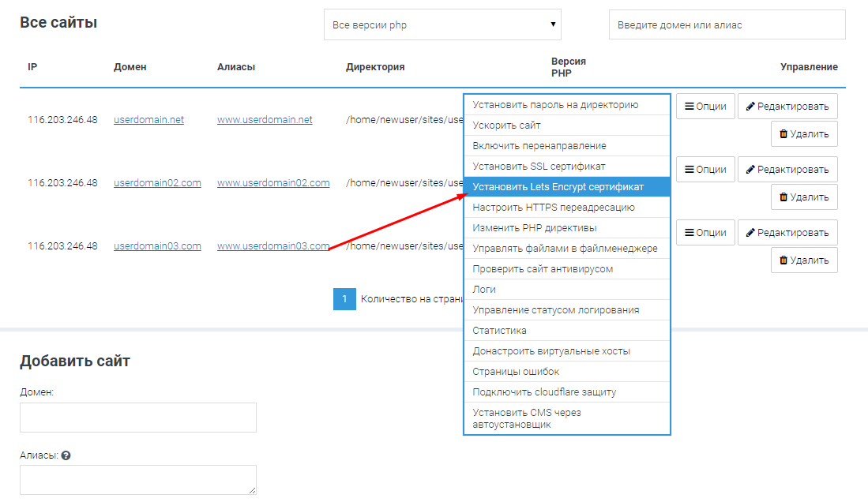Image resolution: width=868 pixels, height=502 pixels.
Task: Delete the userdomain.net site
Action: 804,133
